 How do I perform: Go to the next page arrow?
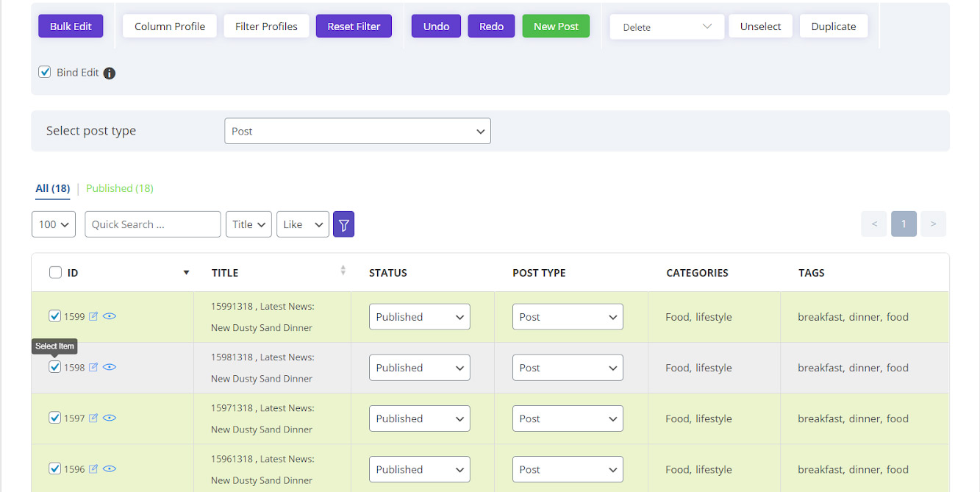pos(933,224)
